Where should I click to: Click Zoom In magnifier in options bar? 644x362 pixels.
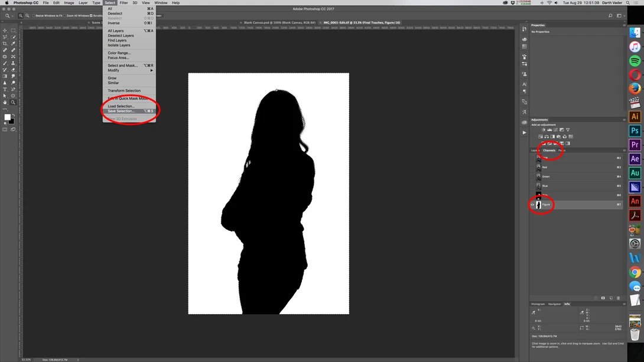click(x=21, y=15)
